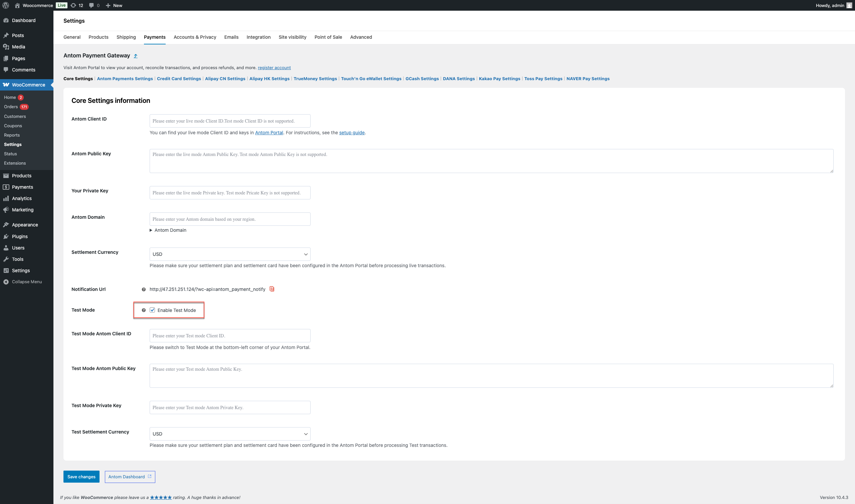Click the Test Mode help icon
The width and height of the screenshot is (855, 504).
(144, 310)
